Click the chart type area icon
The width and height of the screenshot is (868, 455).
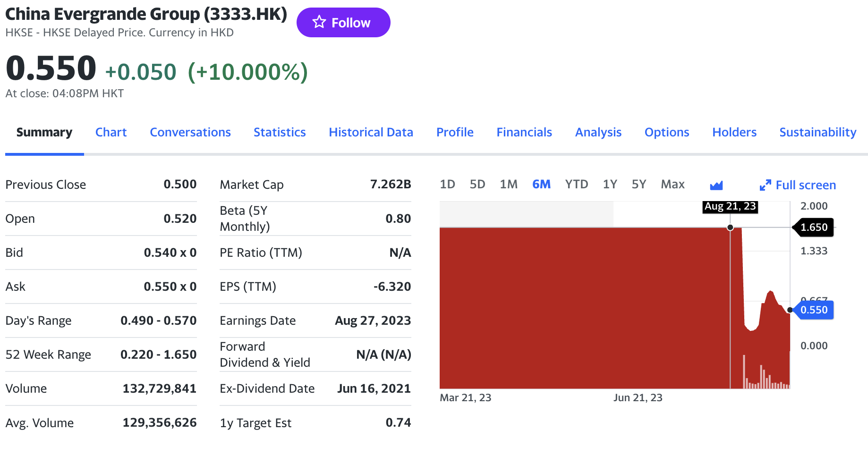coord(716,185)
